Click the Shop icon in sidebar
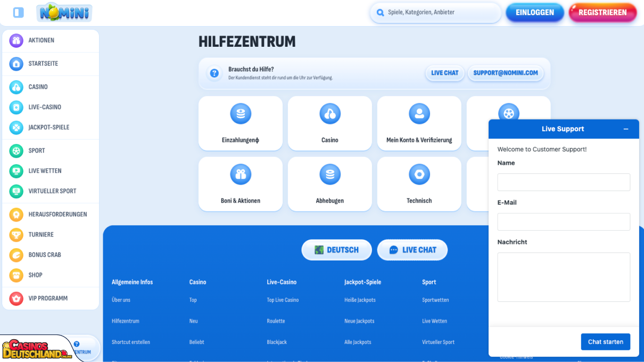Viewport: 644px width, 362px height. [x=16, y=275]
